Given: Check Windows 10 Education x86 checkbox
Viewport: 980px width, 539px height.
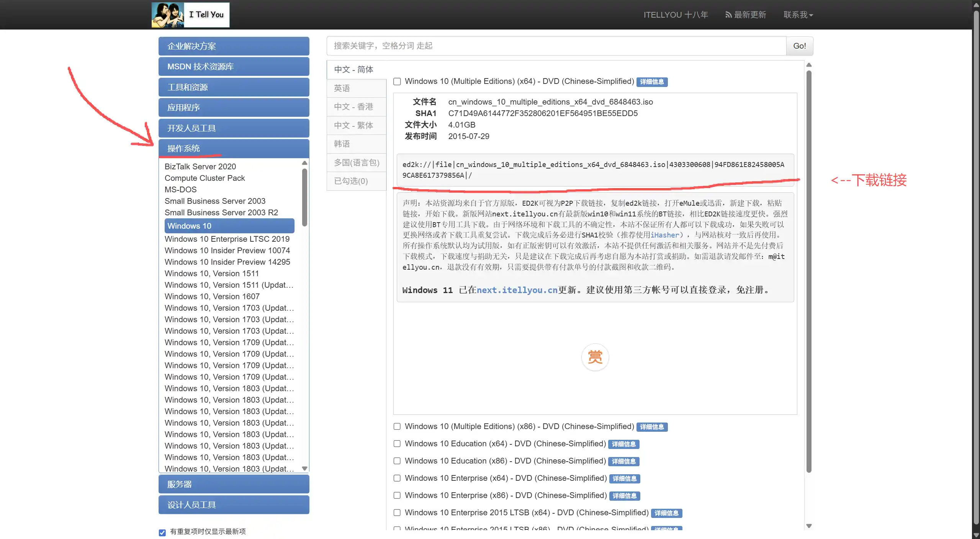Looking at the screenshot, I should [397, 461].
